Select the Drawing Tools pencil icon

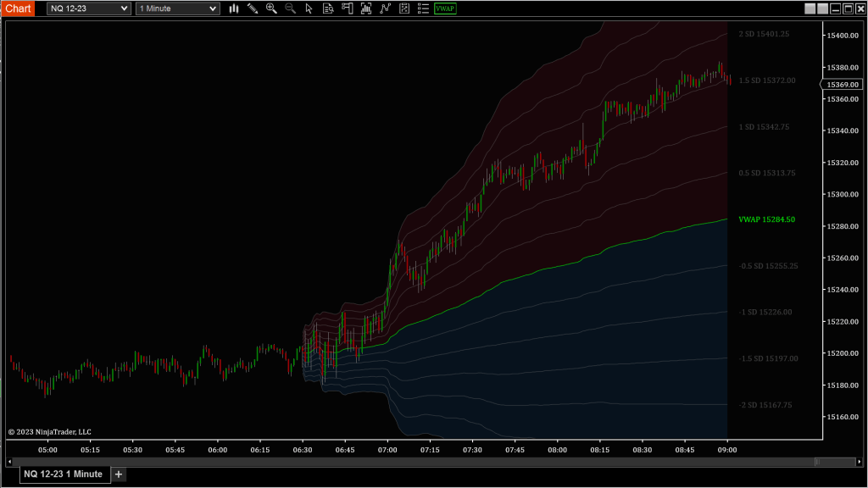pos(253,8)
